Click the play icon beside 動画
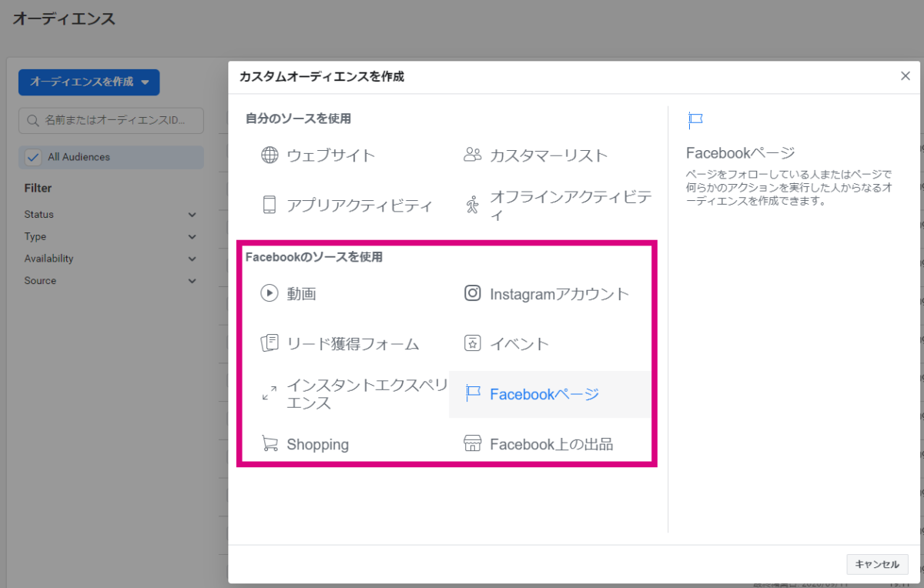 pos(269,293)
